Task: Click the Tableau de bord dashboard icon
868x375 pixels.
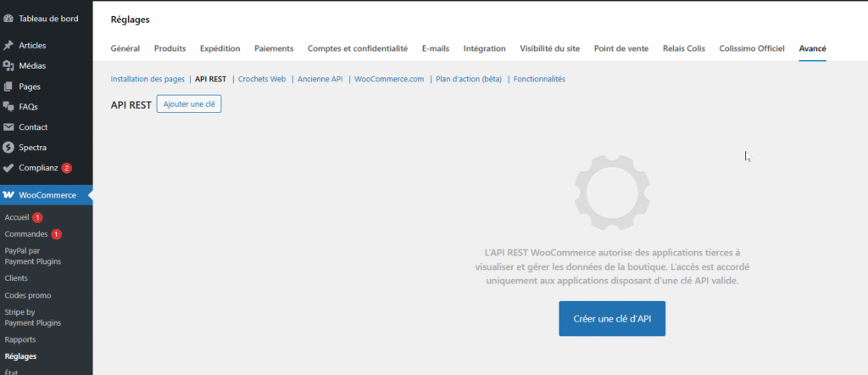Action: pyautogui.click(x=8, y=18)
